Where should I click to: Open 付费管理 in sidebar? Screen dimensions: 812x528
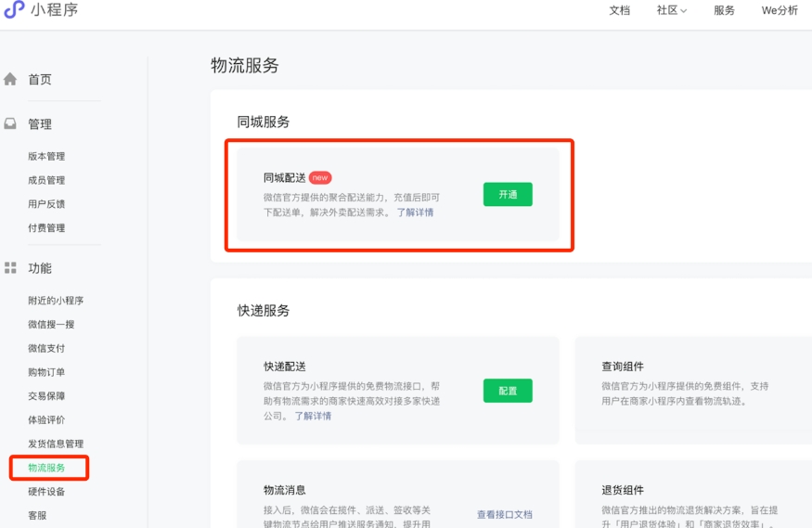click(46, 227)
